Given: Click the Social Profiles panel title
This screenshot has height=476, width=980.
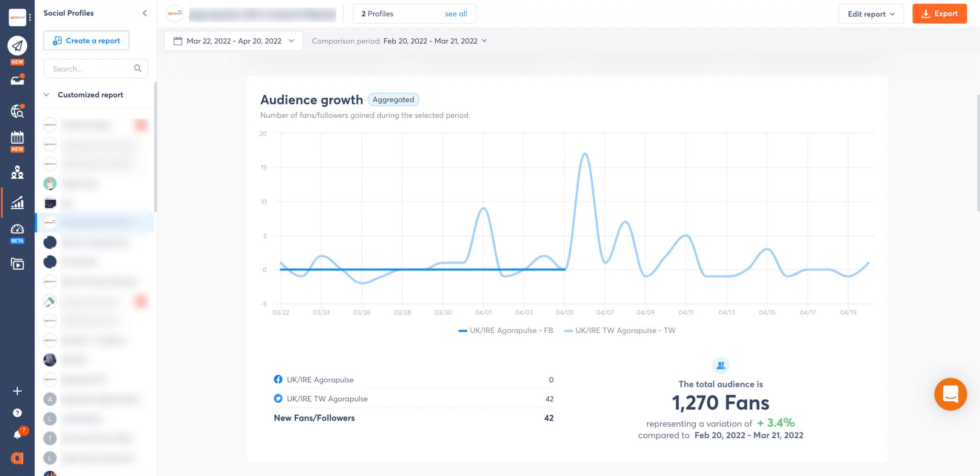Looking at the screenshot, I should [68, 13].
